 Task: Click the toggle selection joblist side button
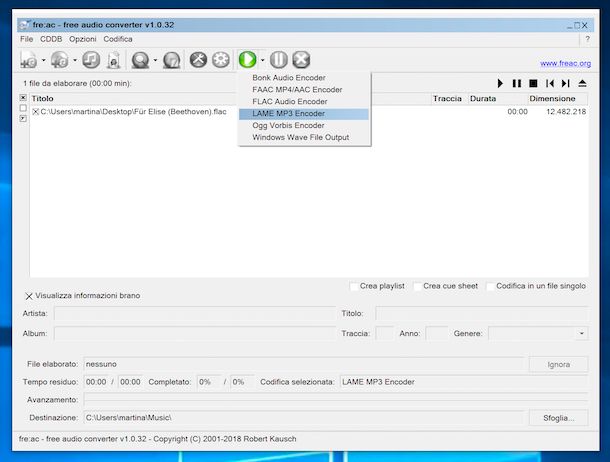click(23, 118)
